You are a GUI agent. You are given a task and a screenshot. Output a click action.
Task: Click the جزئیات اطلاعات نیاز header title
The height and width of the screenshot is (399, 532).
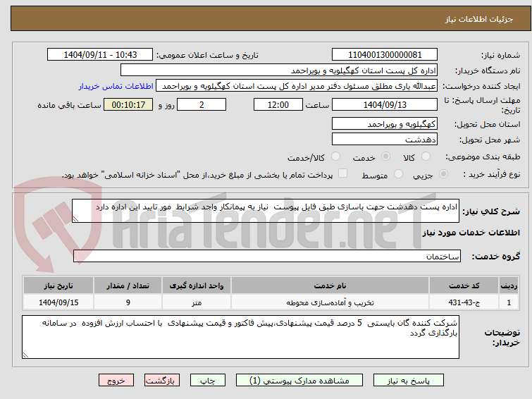tap(478, 19)
